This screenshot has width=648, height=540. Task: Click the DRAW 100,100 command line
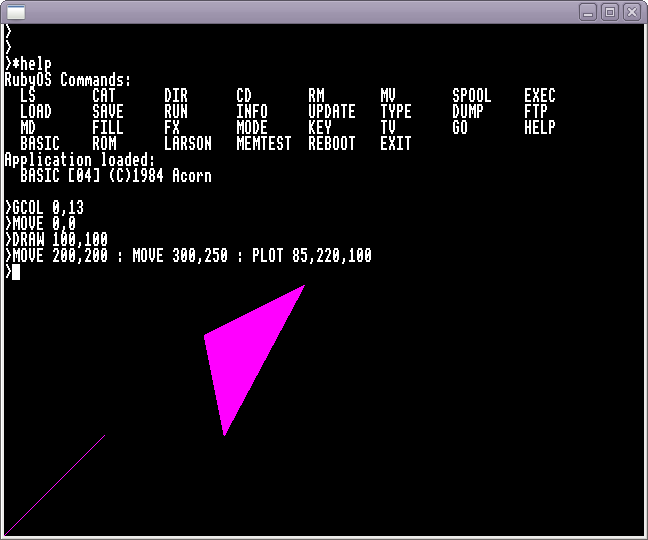(60, 240)
